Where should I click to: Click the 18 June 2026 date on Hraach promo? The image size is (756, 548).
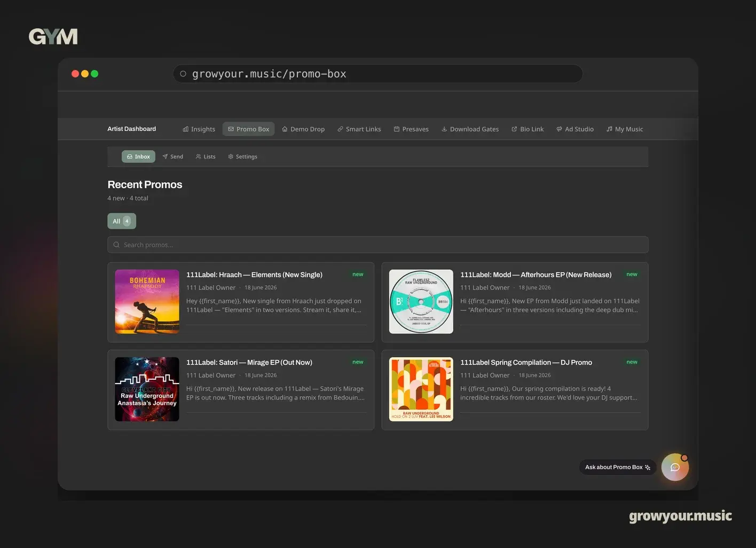pos(261,287)
